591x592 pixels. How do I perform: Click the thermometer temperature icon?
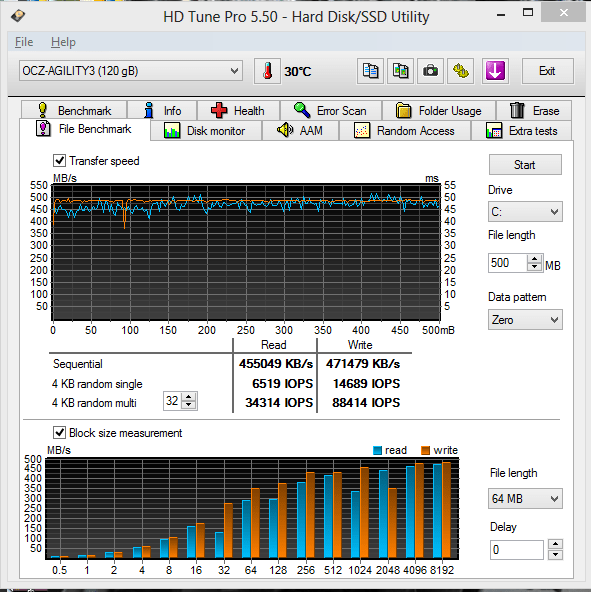click(x=267, y=71)
